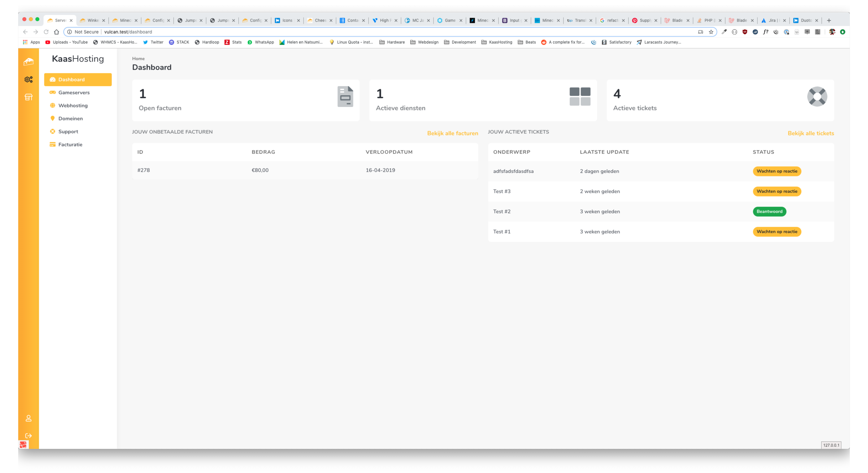
Task: Open the gears settings icon in sidebar
Action: [29, 79]
